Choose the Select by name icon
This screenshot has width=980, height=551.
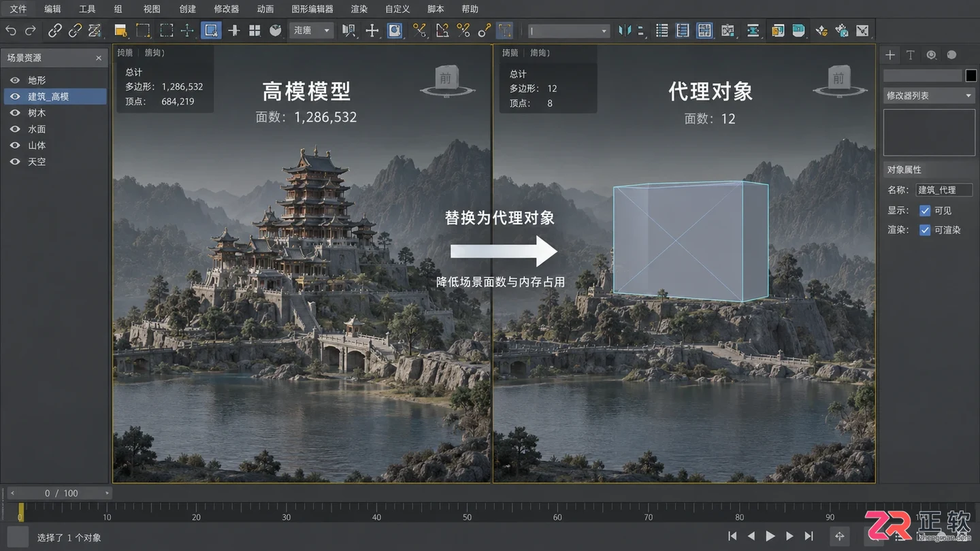121,31
